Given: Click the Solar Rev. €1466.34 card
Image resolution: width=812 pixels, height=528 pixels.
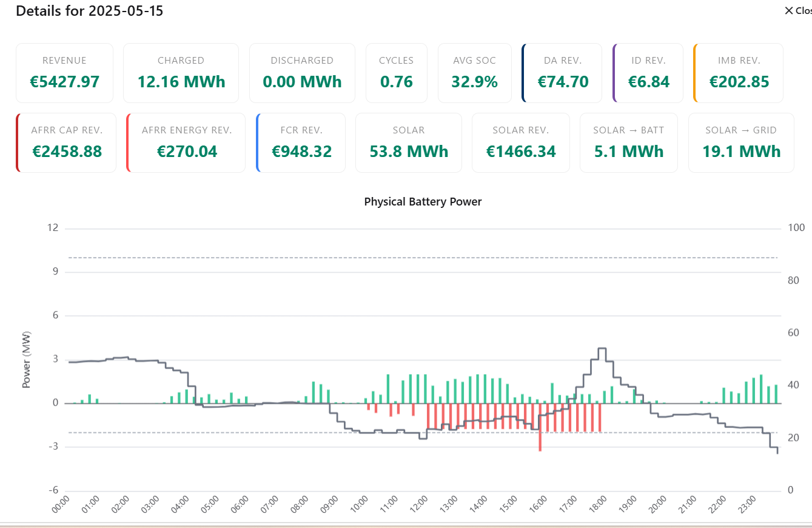Looking at the screenshot, I should [x=520, y=142].
